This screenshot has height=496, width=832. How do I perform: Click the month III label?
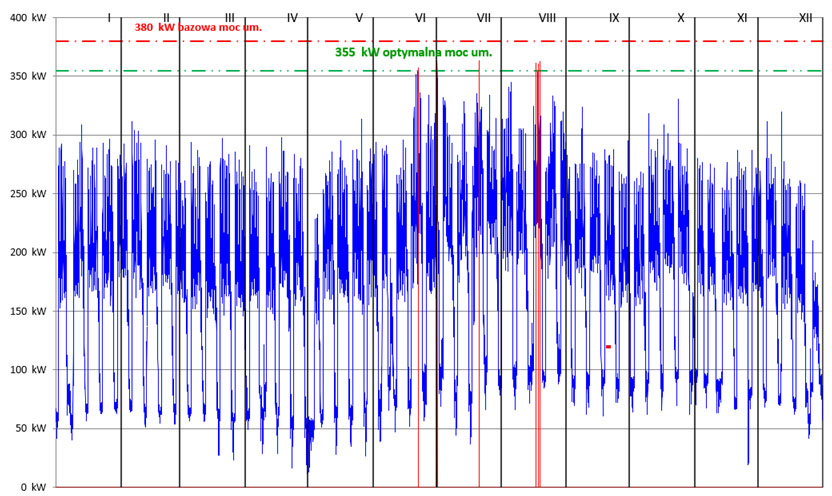tap(230, 18)
